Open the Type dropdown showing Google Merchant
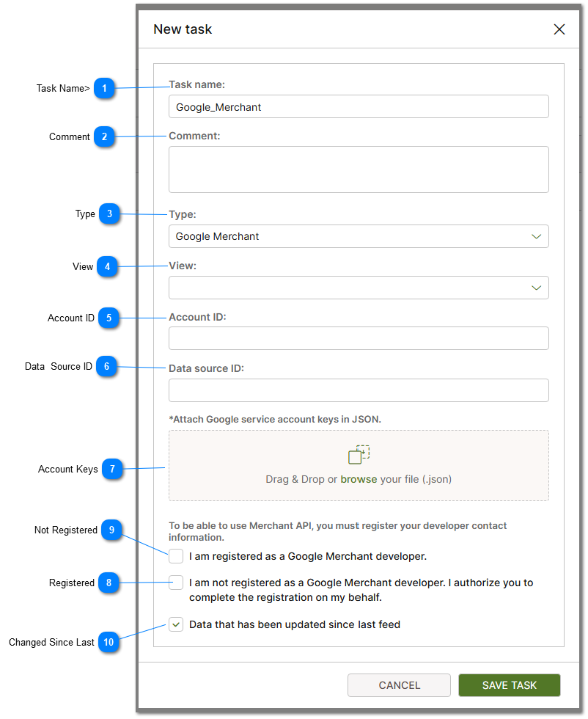Screen dimensions: 588x719 pyautogui.click(x=359, y=236)
